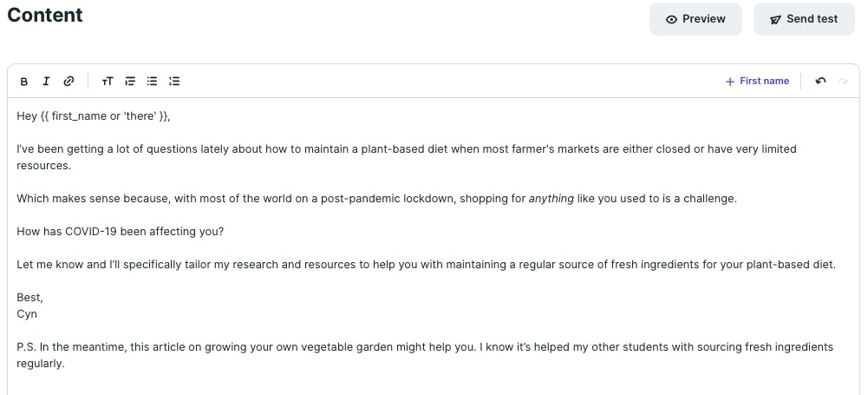Viewport: 868px width, 395px height.
Task: Click the eye icon in Preview
Action: pyautogui.click(x=671, y=19)
